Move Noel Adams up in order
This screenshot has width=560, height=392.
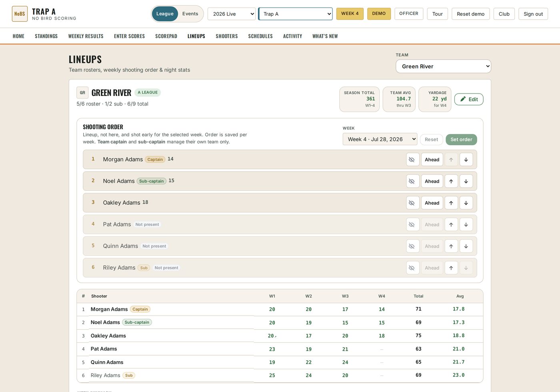point(451,181)
